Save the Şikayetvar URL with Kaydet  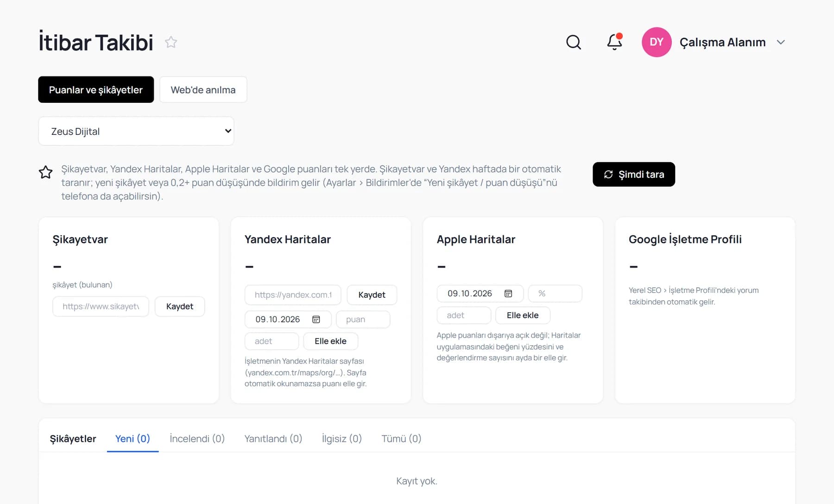tap(180, 307)
